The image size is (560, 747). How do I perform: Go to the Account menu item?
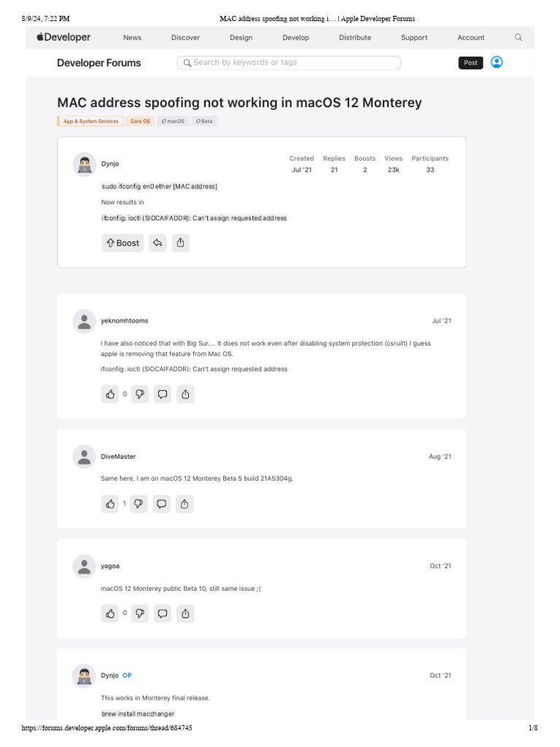click(x=471, y=37)
